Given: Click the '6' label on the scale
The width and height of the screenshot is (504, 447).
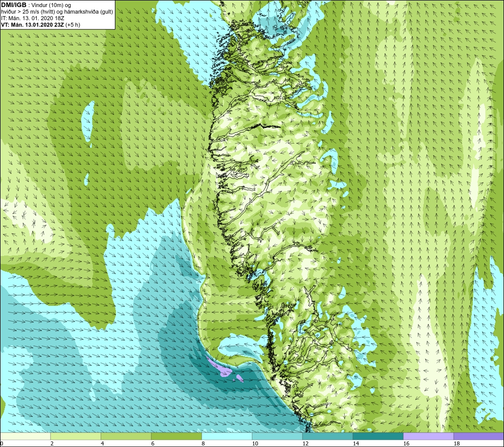Looking at the screenshot, I should (x=153, y=443).
